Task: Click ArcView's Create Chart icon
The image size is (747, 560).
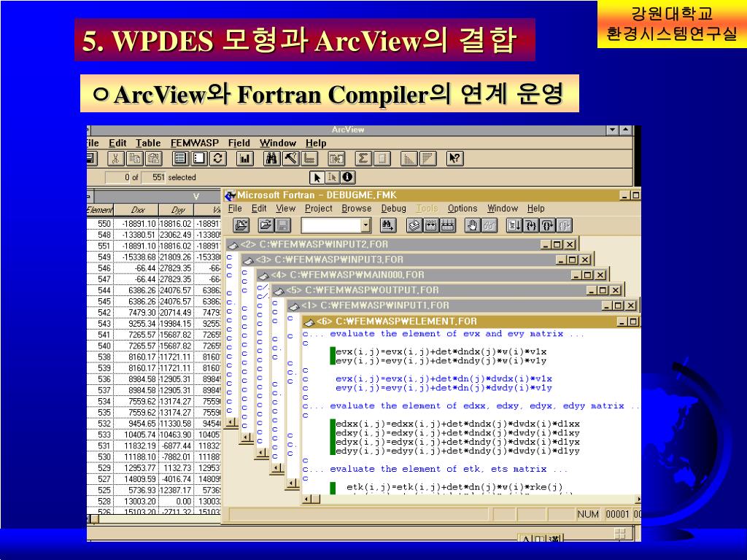Action: pos(244,158)
